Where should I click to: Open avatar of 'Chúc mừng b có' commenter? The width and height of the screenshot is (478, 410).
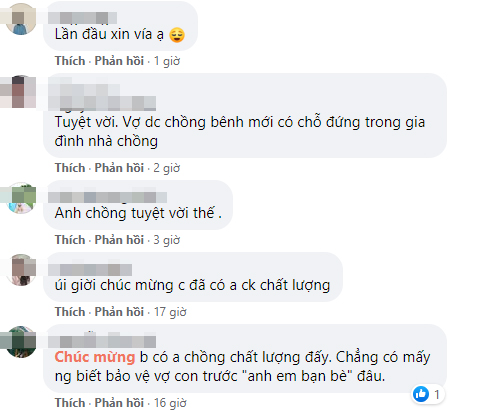(21, 342)
